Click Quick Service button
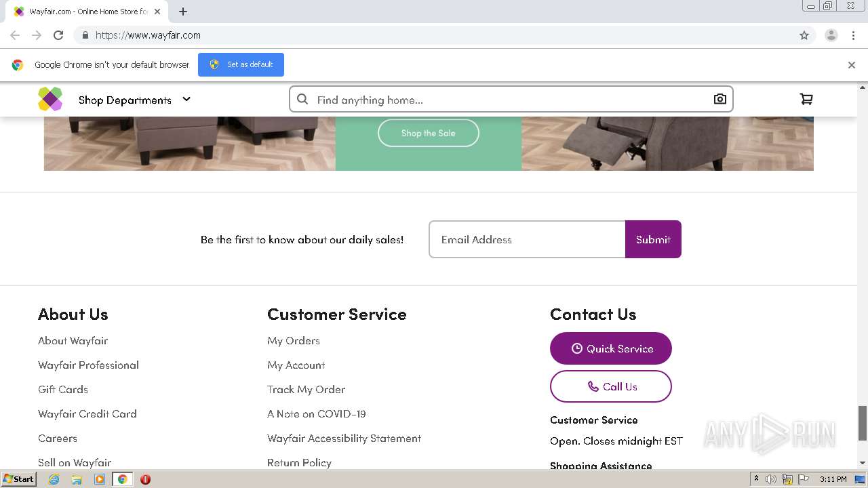Screen dimensions: 868x488 [611, 348]
